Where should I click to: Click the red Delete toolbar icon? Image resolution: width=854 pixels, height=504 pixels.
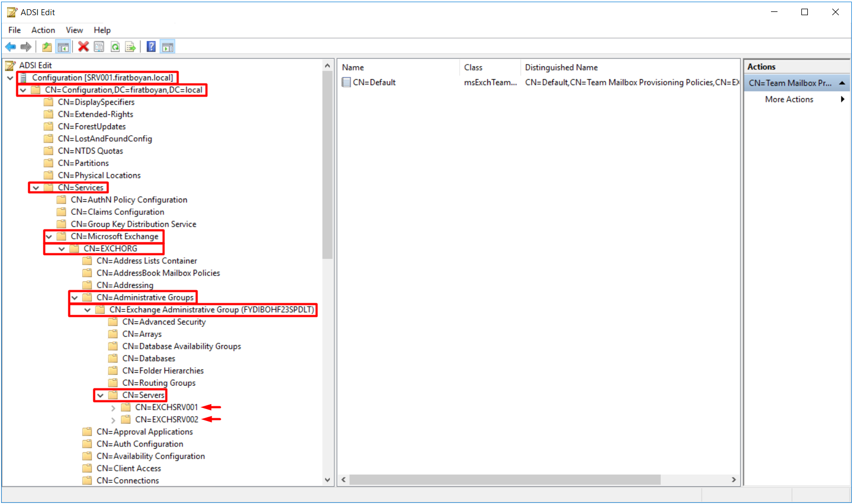point(83,47)
